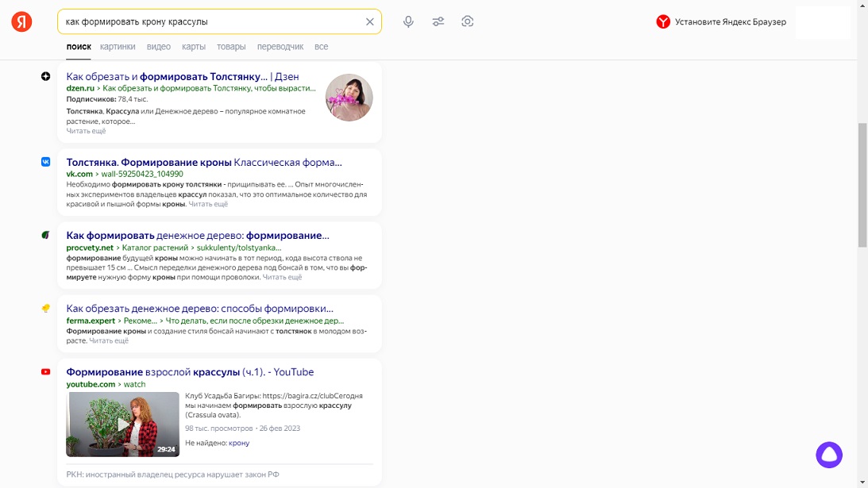Switch to the картинки tab
The image size is (868, 488).
pyautogui.click(x=118, y=47)
